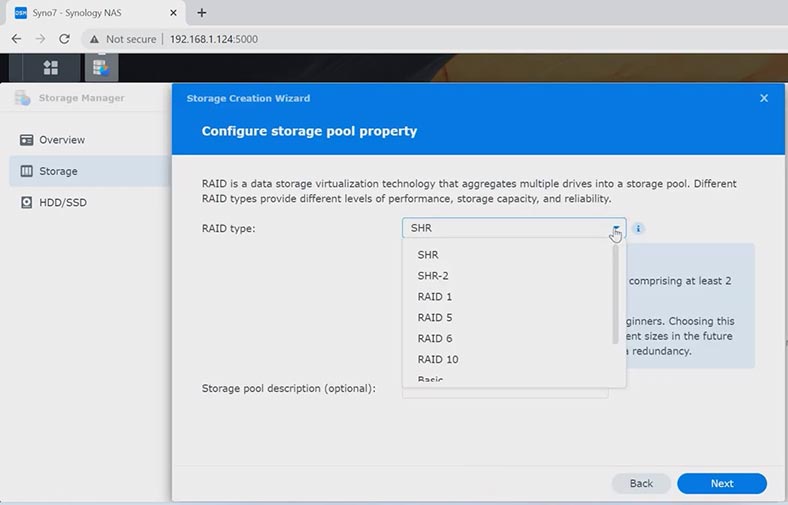Viewport: 788px width, 505px height.
Task: Select the Syno7 - Synology NAS tab
Action: [95, 13]
